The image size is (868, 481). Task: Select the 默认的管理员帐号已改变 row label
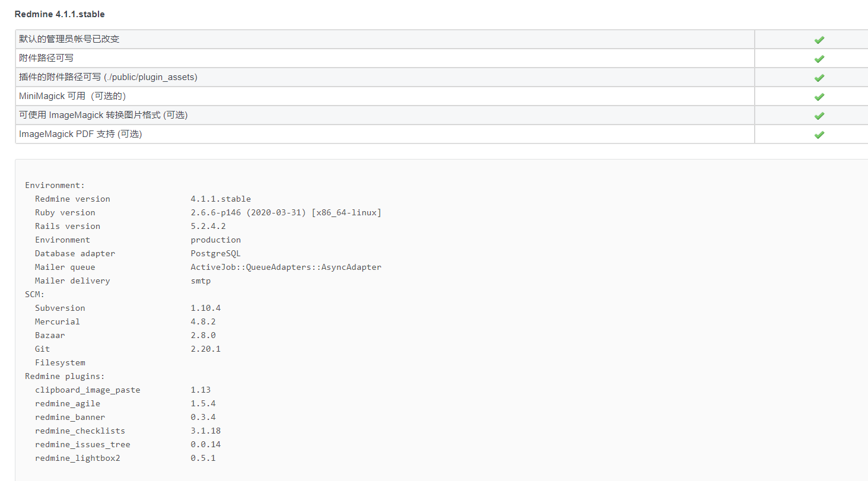point(69,39)
